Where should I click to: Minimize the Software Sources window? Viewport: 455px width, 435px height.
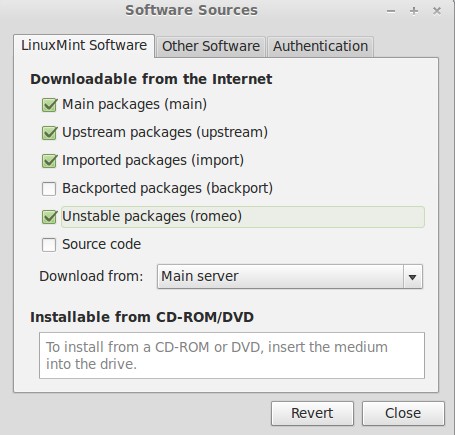coord(391,11)
